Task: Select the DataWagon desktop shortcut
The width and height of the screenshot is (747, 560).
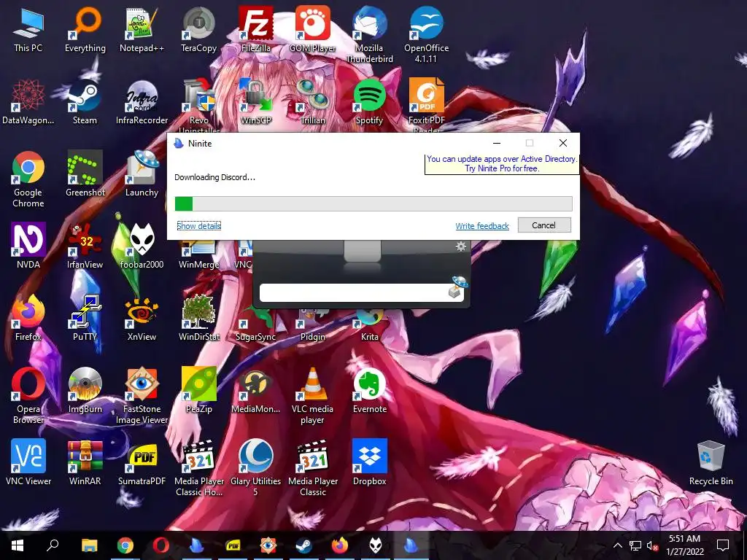Action: 28,102
